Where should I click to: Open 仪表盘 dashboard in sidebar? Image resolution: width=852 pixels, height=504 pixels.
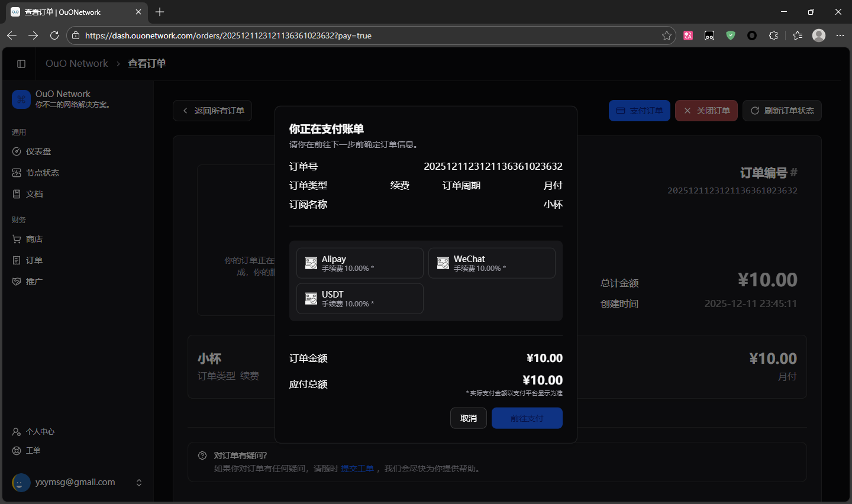38,151
